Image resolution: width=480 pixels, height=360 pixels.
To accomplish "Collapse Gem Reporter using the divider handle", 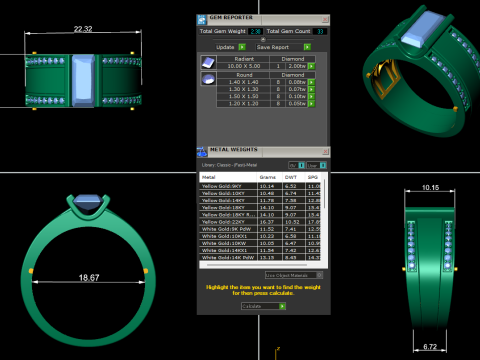I will coord(263,39).
